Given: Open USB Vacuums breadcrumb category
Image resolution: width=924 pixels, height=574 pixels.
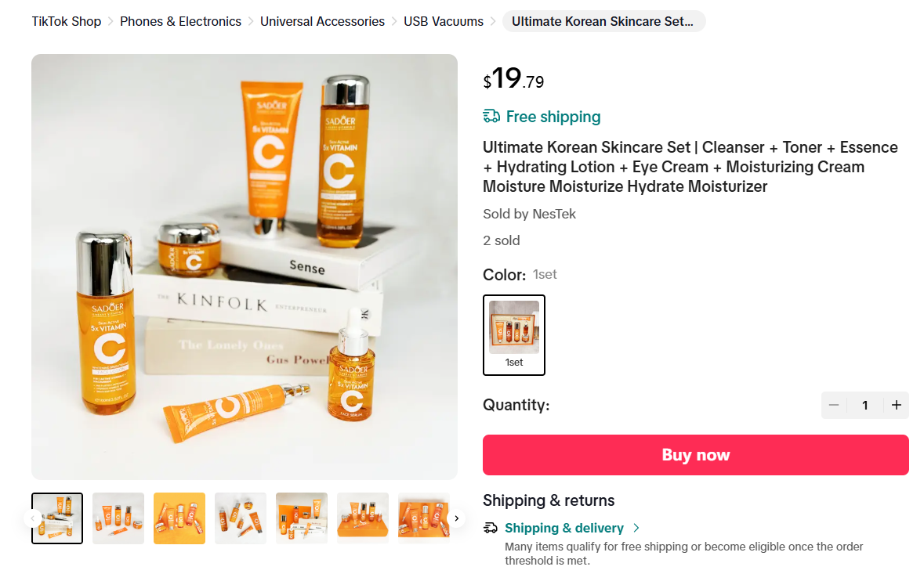Looking at the screenshot, I should click(x=444, y=21).
